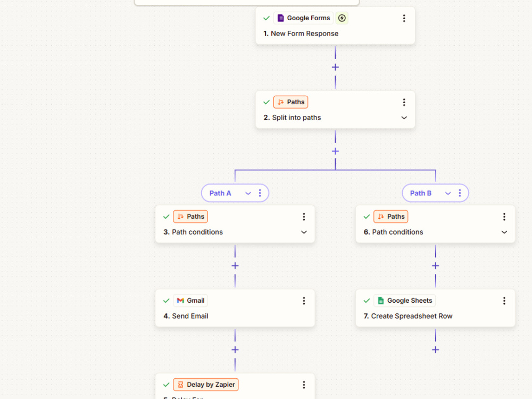Open the Gmail Send Email three-dot menu
532x399 pixels.
click(304, 301)
